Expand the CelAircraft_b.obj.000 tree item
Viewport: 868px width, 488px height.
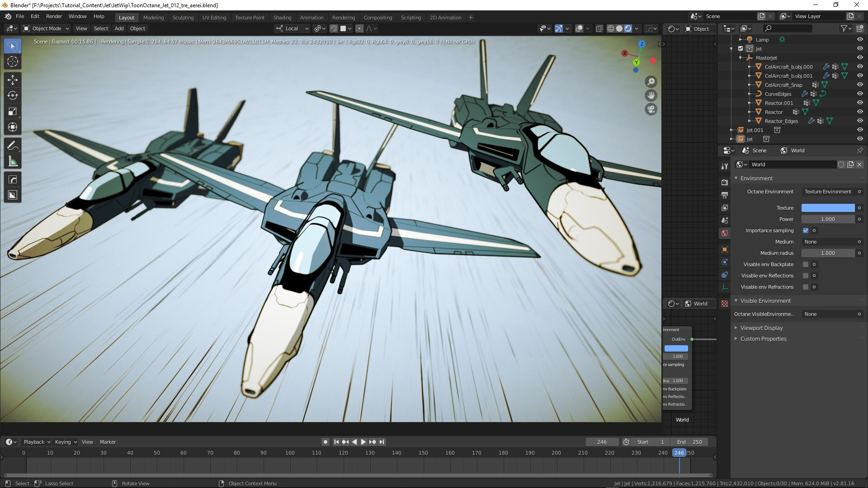pos(750,67)
